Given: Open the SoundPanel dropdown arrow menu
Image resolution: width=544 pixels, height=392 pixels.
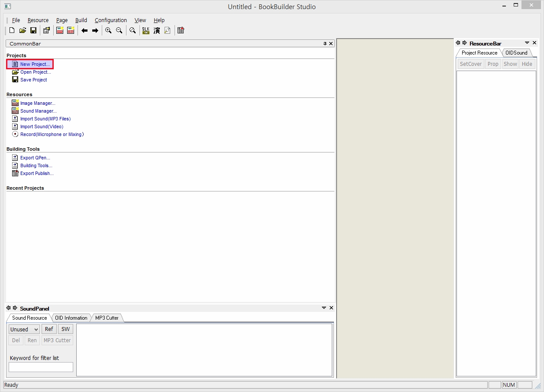Looking at the screenshot, I should (324, 308).
